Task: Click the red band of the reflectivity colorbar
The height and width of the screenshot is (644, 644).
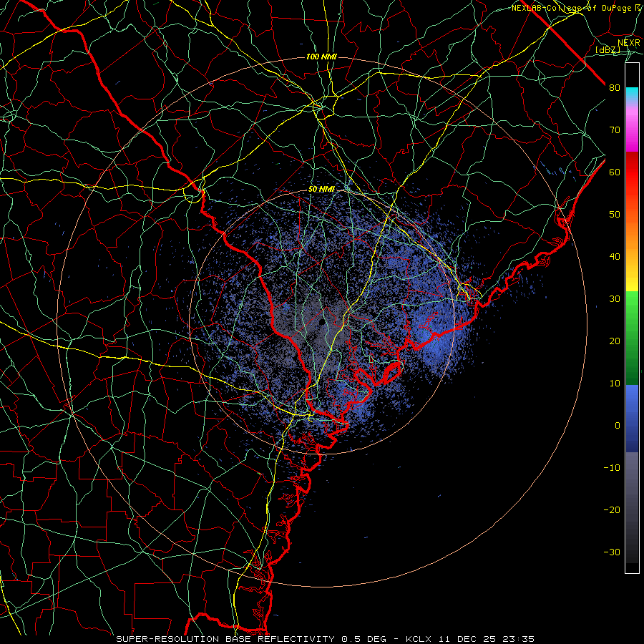Action: tap(632, 172)
